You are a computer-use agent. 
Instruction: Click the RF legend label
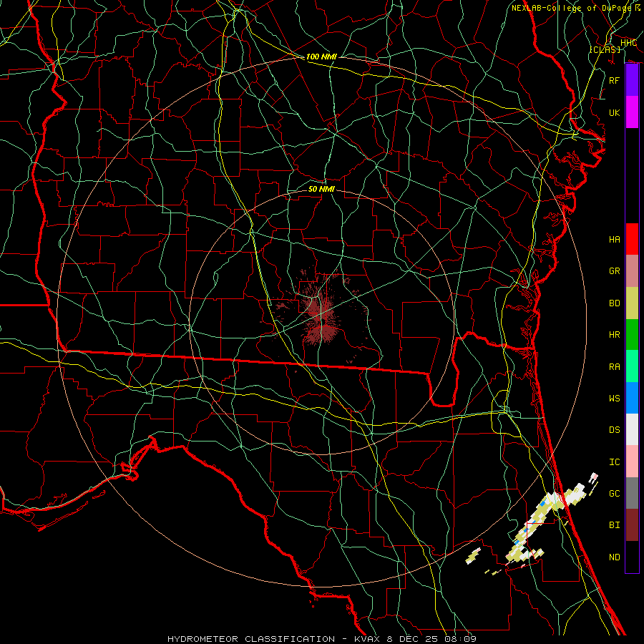coord(614,80)
